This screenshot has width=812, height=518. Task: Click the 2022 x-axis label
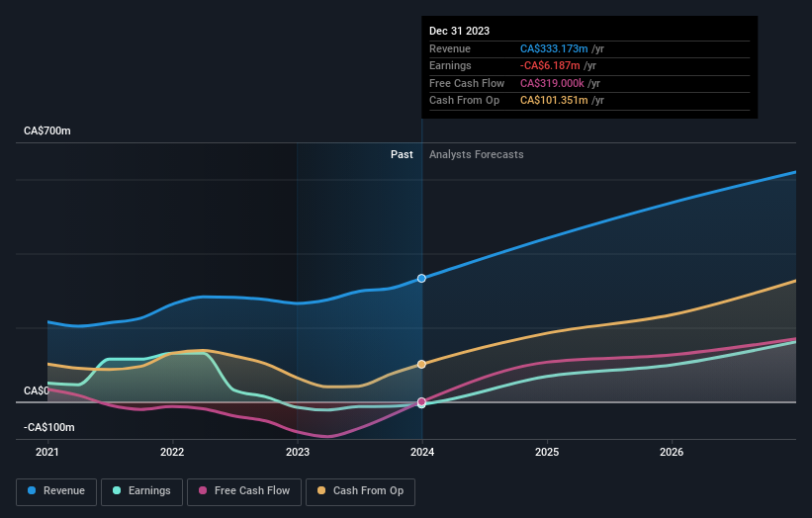pos(172,452)
